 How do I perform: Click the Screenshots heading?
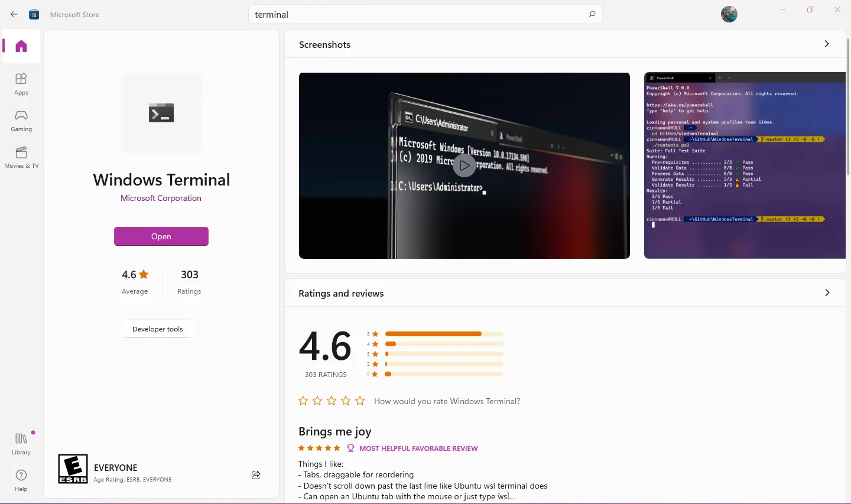pyautogui.click(x=324, y=45)
